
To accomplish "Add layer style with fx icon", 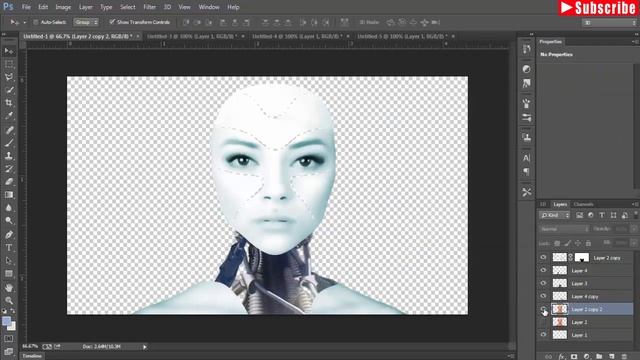I will (x=561, y=356).
